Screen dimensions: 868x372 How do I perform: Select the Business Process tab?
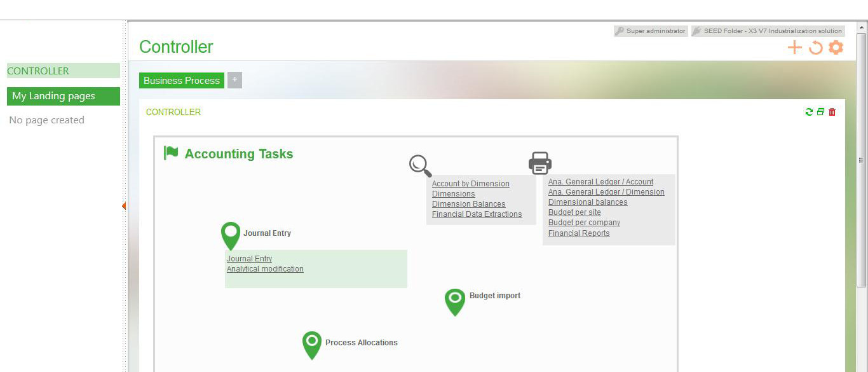pos(182,81)
